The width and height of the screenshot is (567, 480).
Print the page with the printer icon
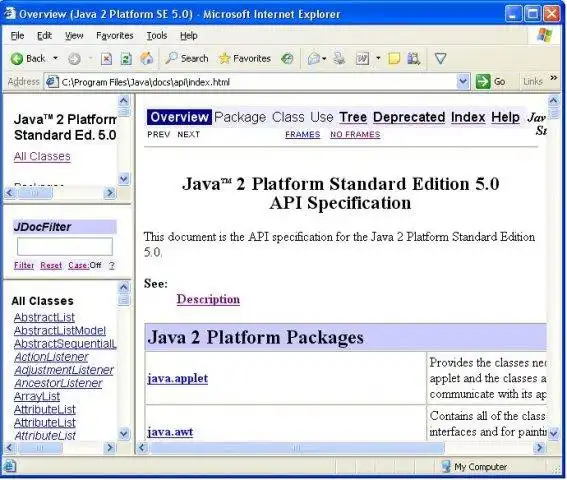(339, 58)
